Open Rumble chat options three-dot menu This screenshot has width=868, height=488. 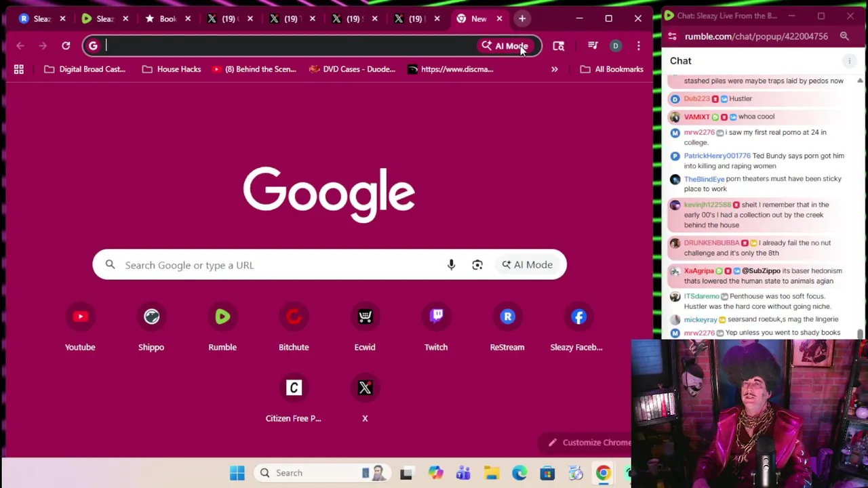[849, 61]
